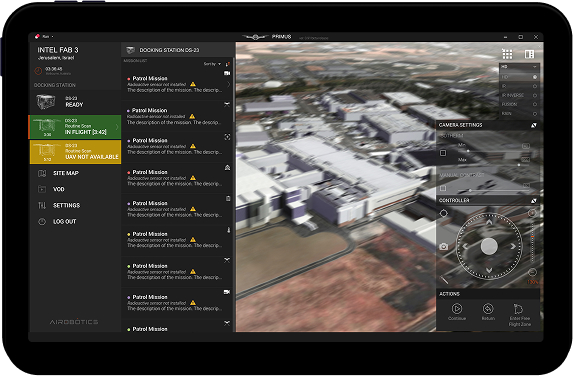Tilt camera up with joystick up arrow
This screenshot has width=573, height=376.
489,221
